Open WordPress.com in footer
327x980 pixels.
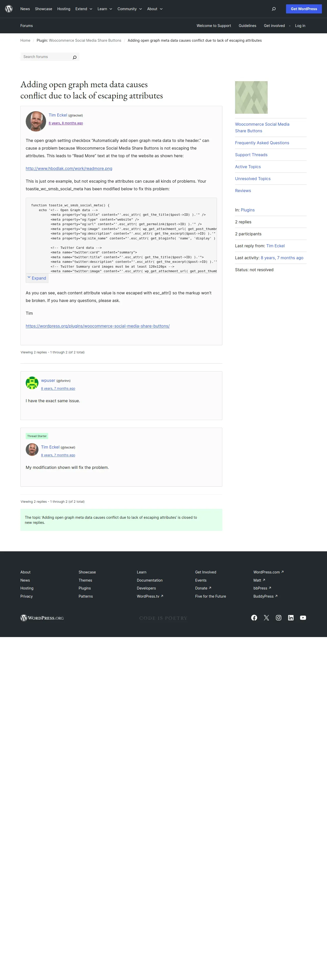[x=268, y=572]
